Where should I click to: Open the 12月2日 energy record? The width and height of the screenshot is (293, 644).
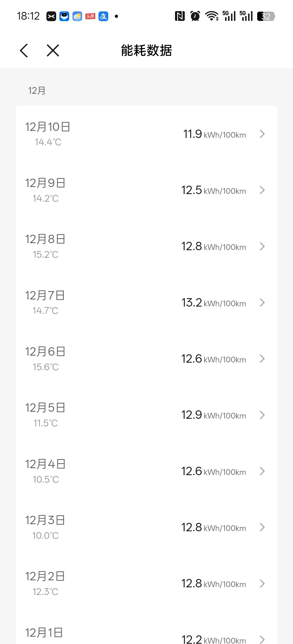(146, 584)
